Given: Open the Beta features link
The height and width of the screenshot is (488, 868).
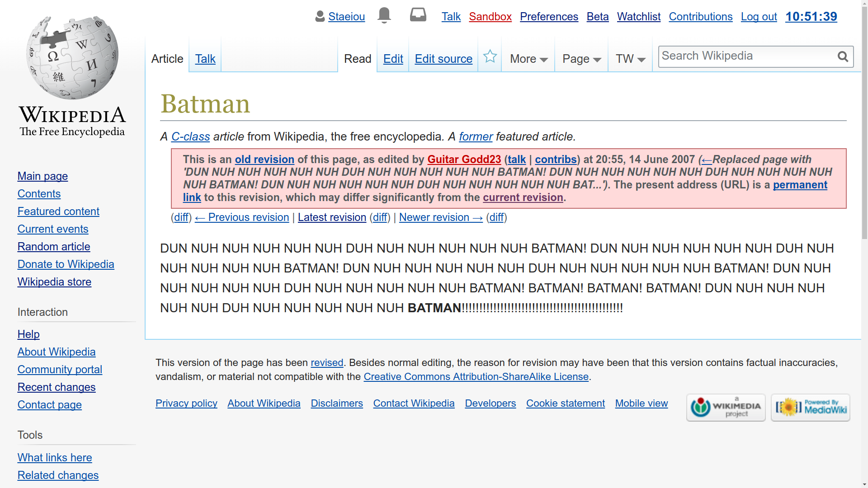Looking at the screenshot, I should pos(597,17).
